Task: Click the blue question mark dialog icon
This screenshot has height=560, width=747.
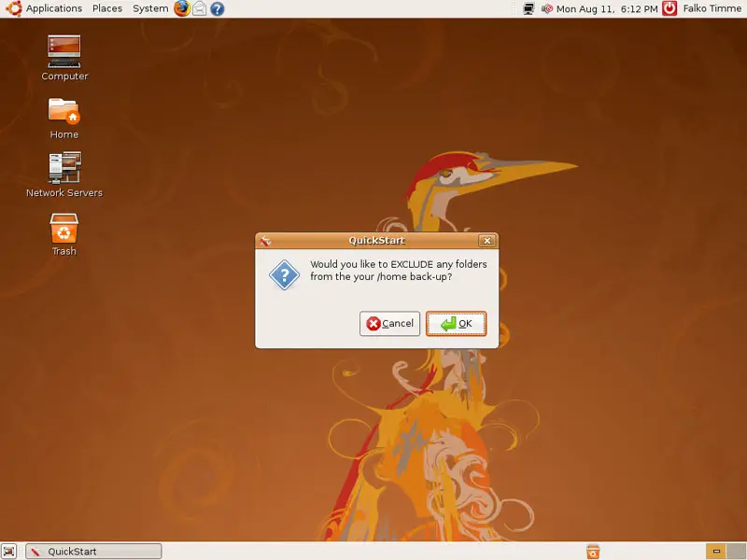Action: coord(285,274)
